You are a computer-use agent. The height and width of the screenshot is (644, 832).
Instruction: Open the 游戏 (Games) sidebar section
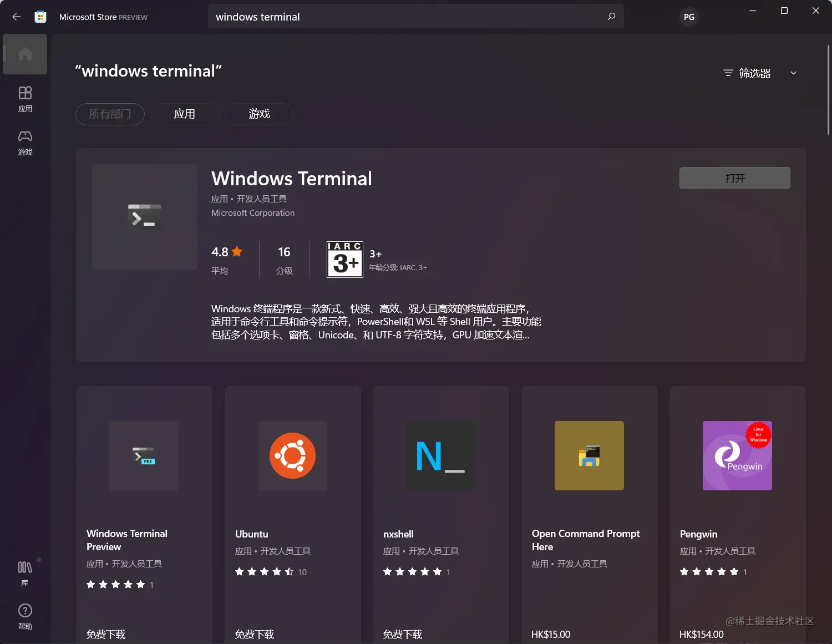tap(25, 143)
